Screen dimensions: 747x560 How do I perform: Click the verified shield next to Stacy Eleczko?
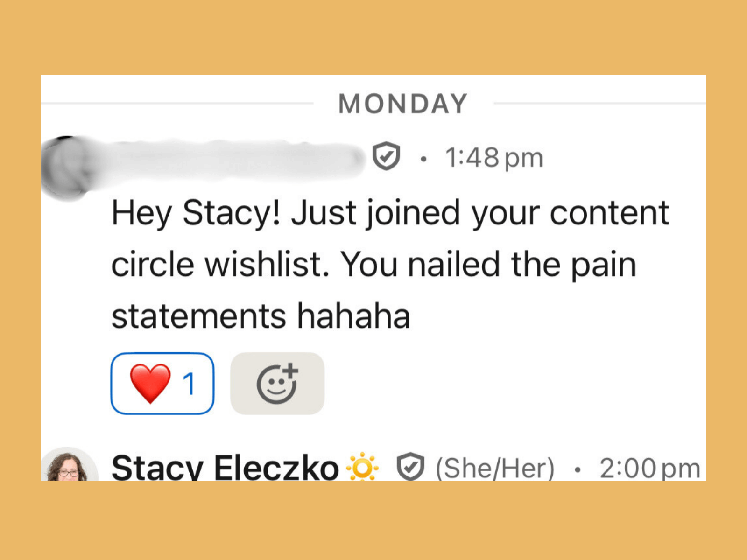click(x=410, y=467)
